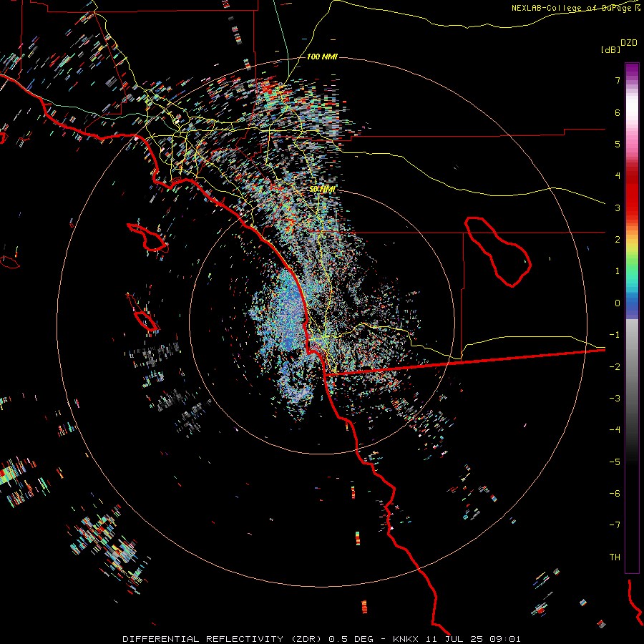Click the -6 value on color scale
Image resolution: width=644 pixels, height=644 pixels.
[x=615, y=494]
